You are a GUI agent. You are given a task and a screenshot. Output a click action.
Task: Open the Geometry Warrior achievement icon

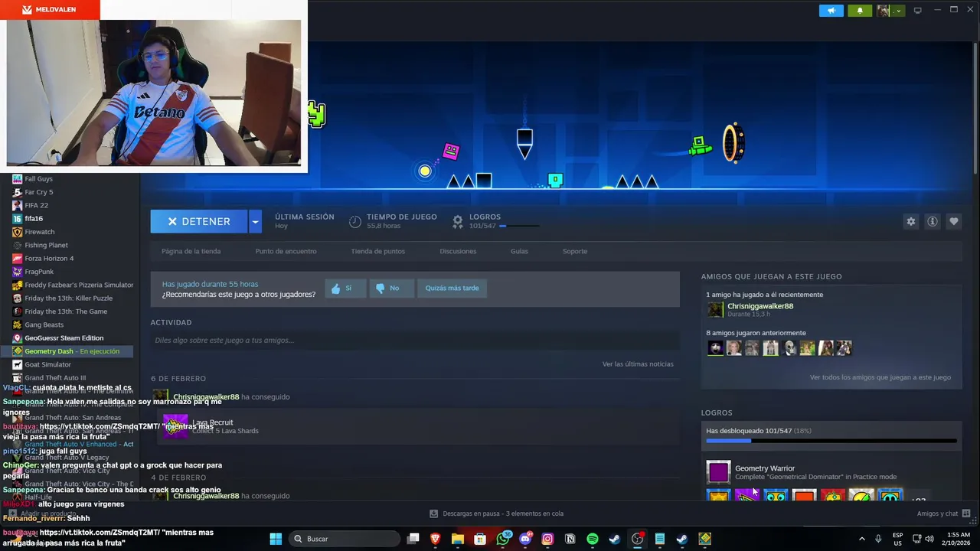pos(718,472)
